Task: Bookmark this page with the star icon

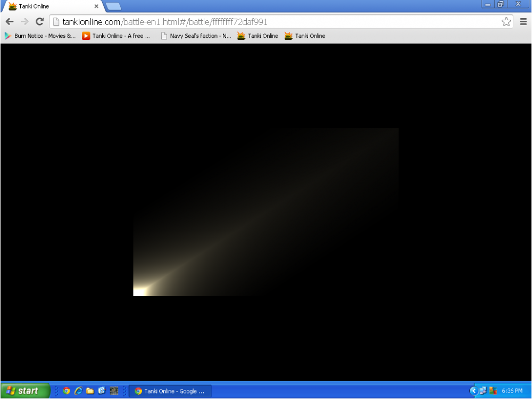Action: click(x=506, y=22)
